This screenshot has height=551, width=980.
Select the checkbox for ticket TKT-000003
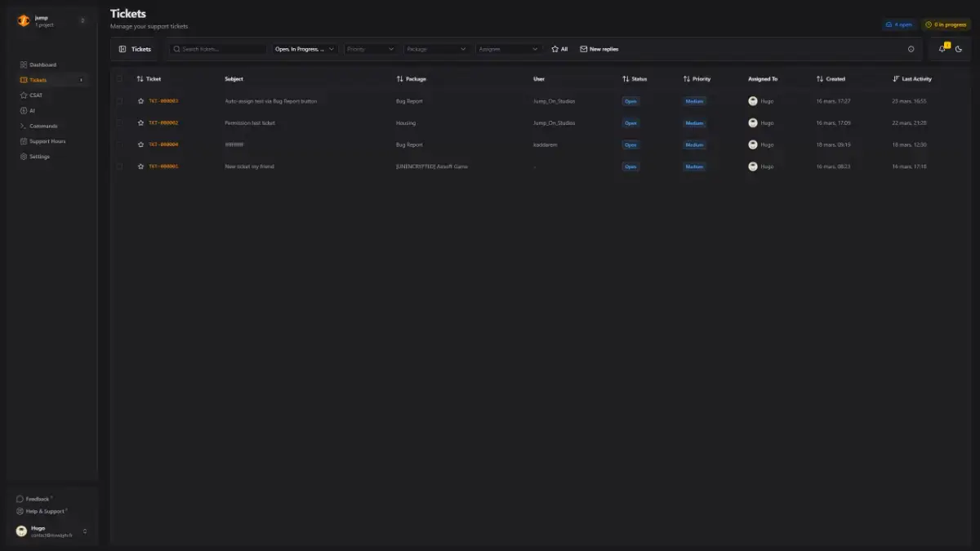[x=119, y=101]
